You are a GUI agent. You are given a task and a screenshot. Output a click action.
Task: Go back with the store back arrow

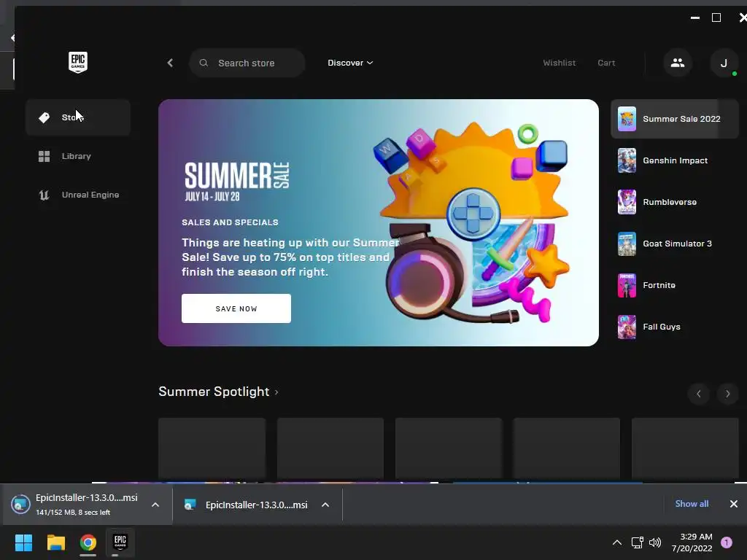coord(170,63)
